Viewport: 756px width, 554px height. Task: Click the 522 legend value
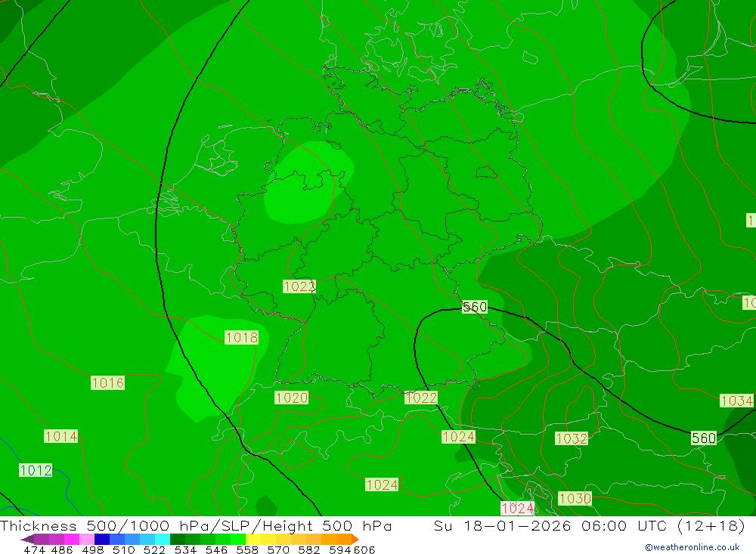154,549
